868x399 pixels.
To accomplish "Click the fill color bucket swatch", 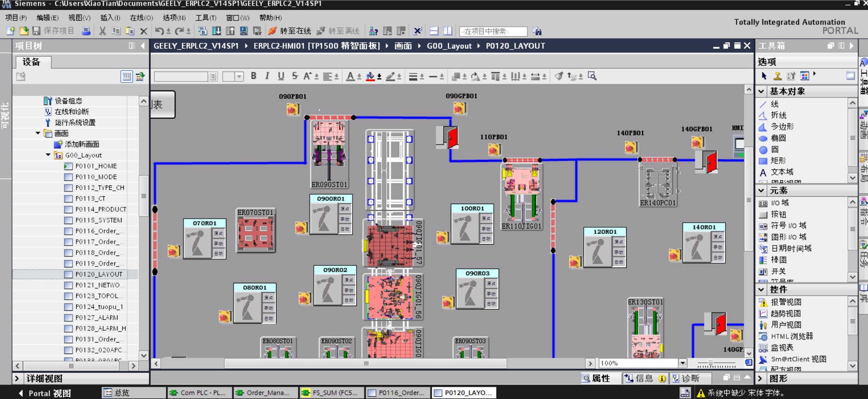I will [370, 76].
